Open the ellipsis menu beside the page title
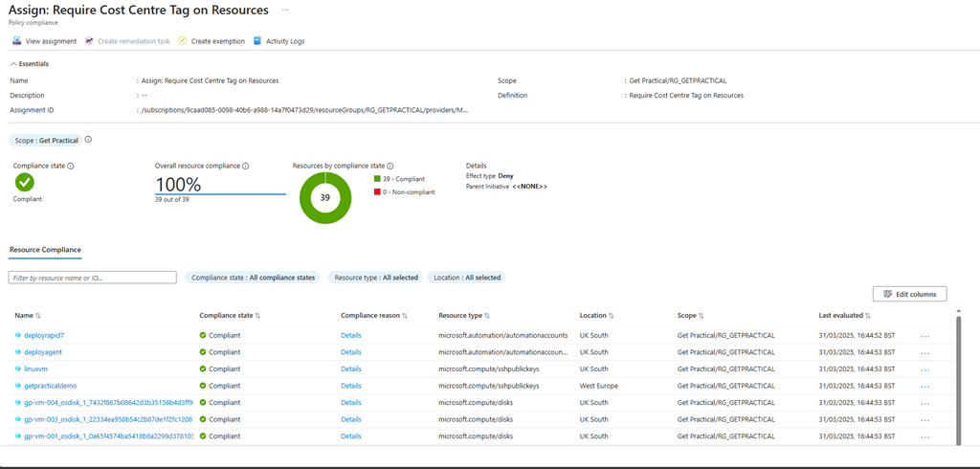The height and width of the screenshot is (469, 980). click(285, 10)
